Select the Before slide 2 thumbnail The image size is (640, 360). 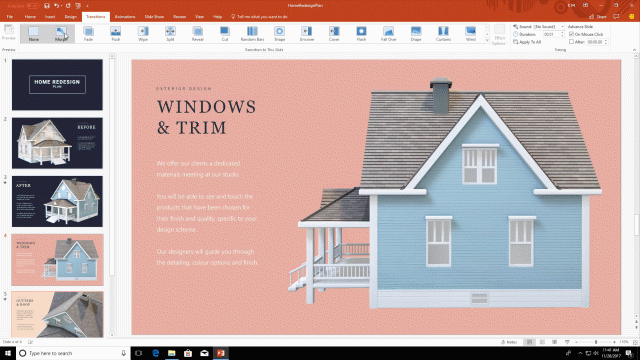57,143
